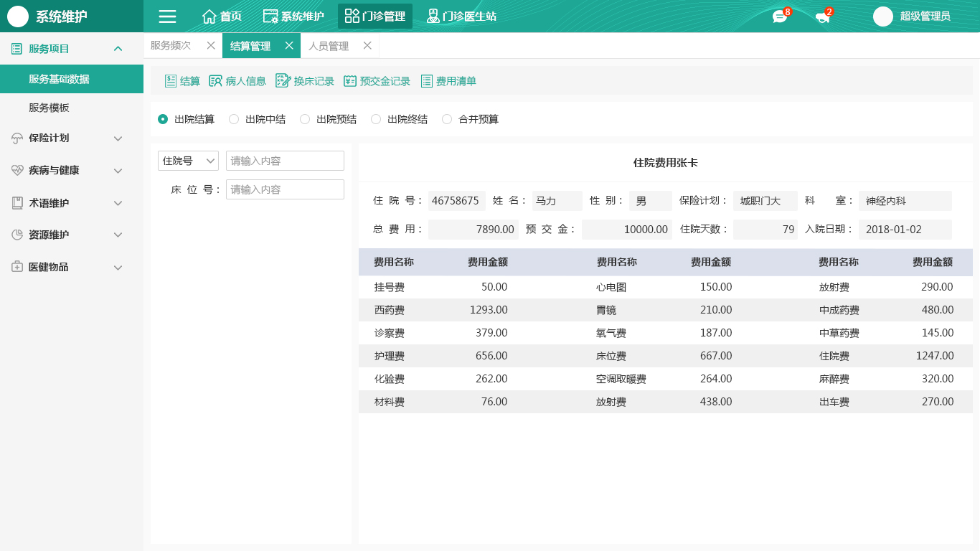This screenshot has width=980, height=551.
Task: Click the input field next to 住院号 dropdown
Action: coord(285,161)
